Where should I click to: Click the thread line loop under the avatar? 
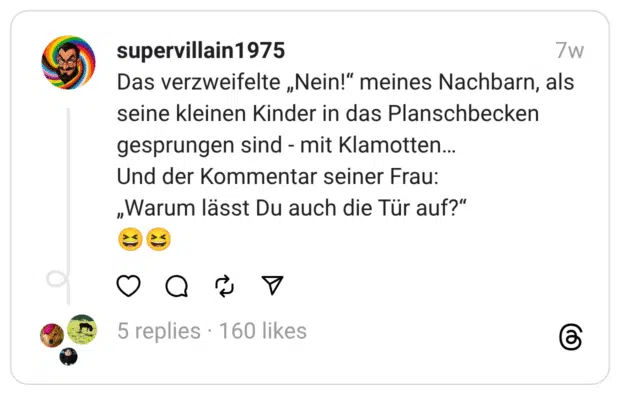58,278
